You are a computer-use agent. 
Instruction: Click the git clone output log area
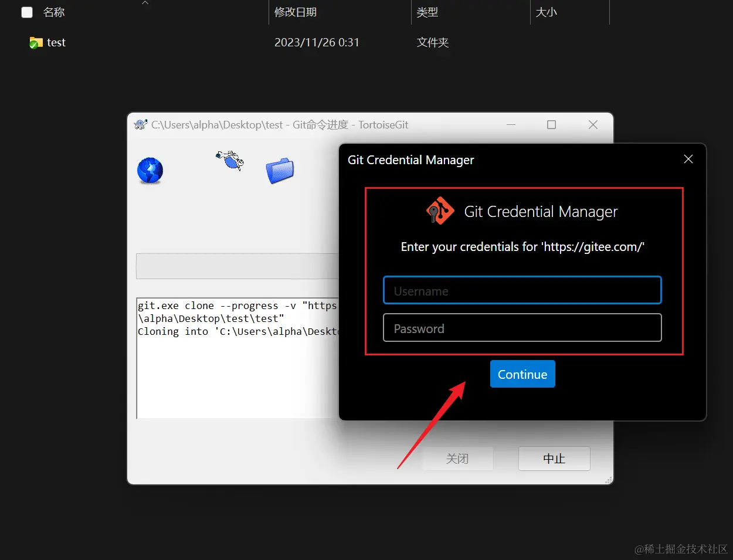[237, 358]
